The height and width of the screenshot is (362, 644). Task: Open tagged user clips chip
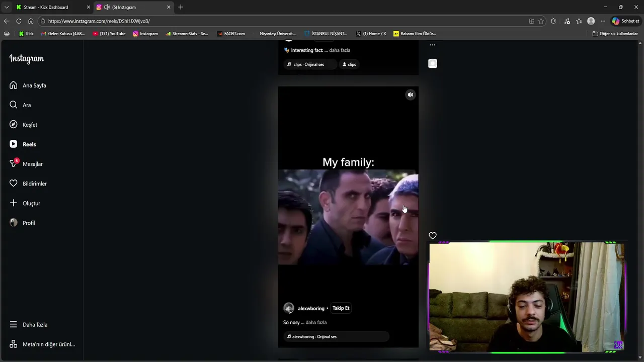(x=349, y=64)
